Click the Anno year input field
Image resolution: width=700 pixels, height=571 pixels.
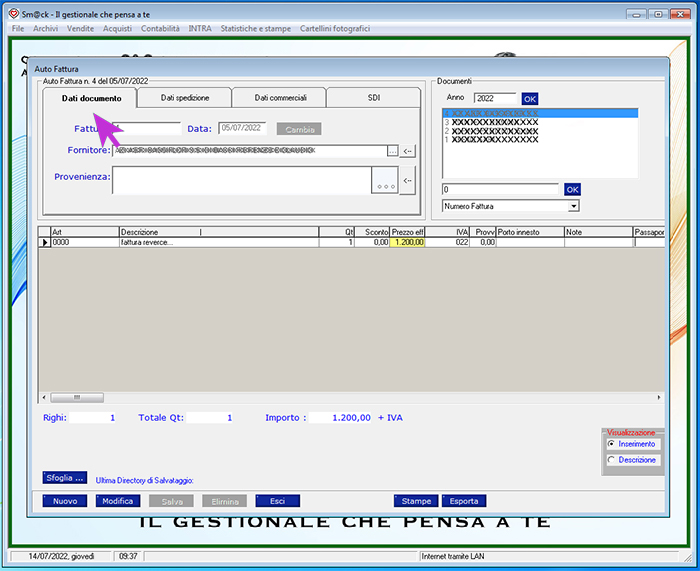(x=495, y=98)
